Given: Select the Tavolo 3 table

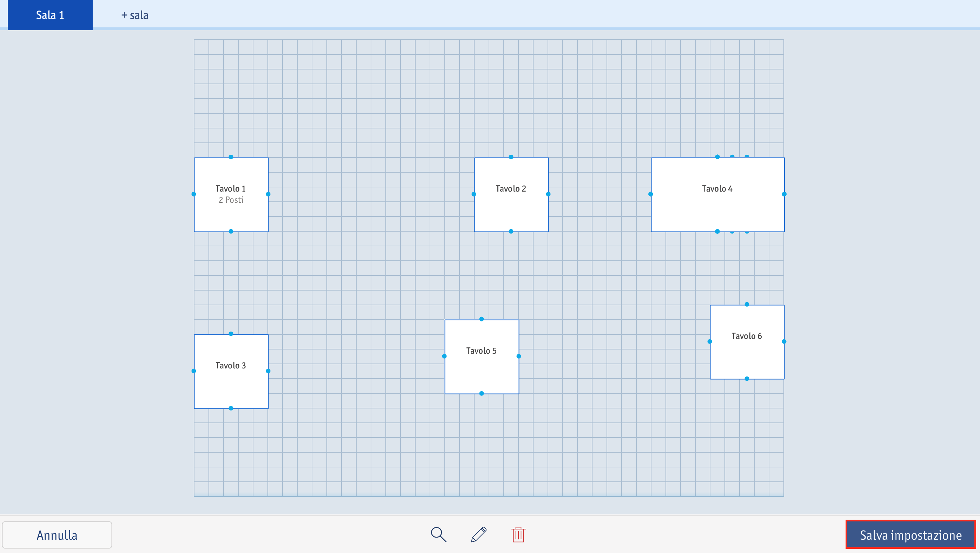Looking at the screenshot, I should (231, 371).
